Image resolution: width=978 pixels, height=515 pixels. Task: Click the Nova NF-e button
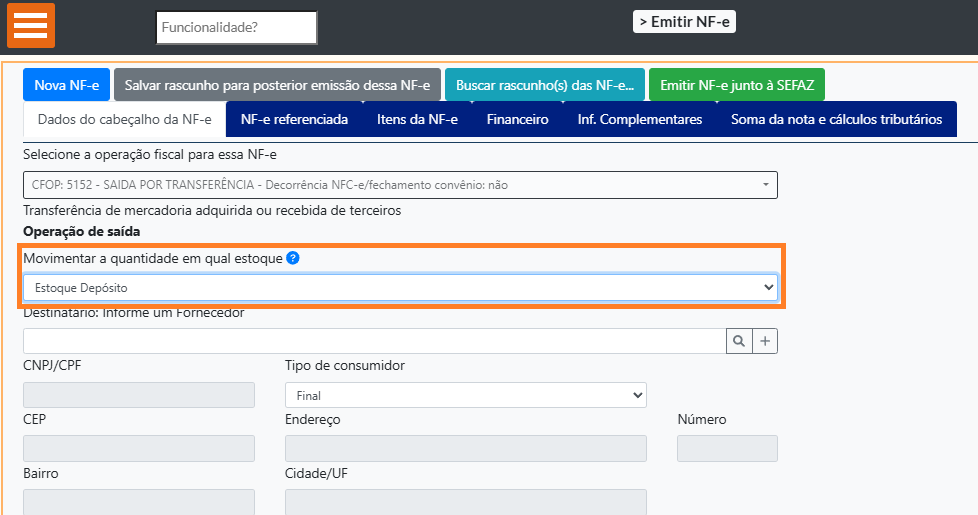click(x=66, y=85)
